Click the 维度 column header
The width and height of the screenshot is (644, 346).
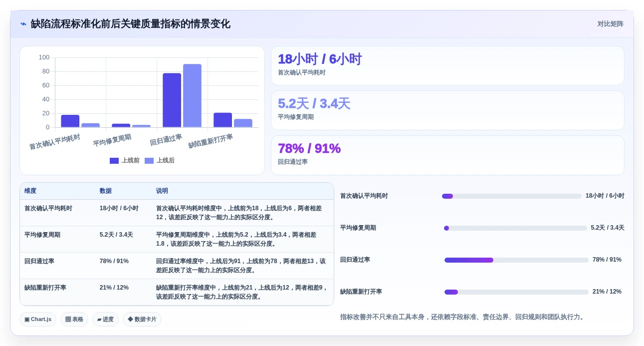(x=30, y=191)
